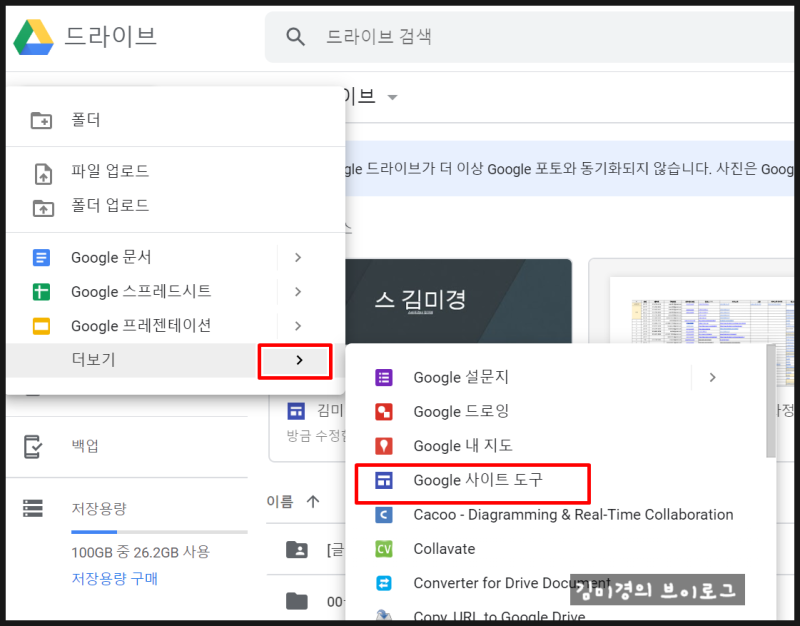The width and height of the screenshot is (800, 626).
Task: Click the shared folder icon in file list
Action: pyautogui.click(x=296, y=550)
